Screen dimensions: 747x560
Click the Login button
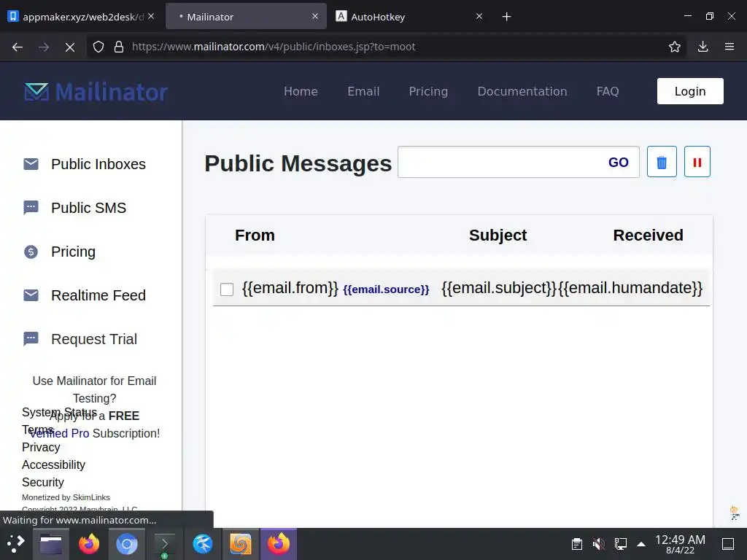(690, 91)
